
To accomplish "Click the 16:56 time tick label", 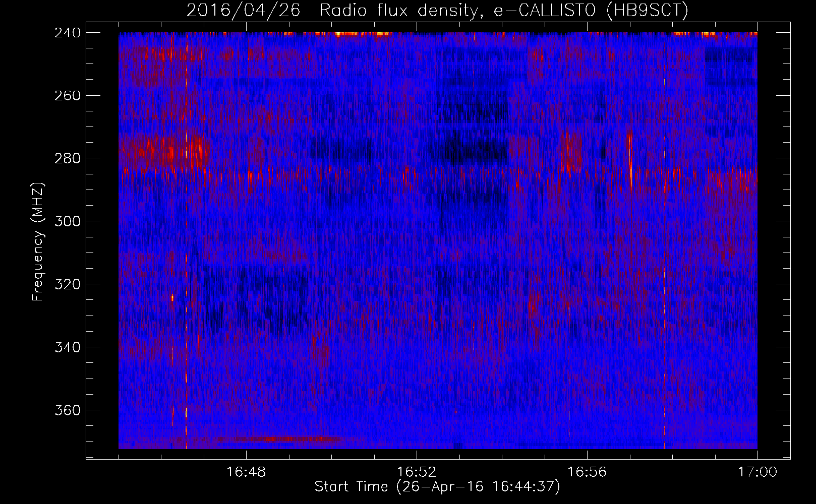I will (x=587, y=472).
